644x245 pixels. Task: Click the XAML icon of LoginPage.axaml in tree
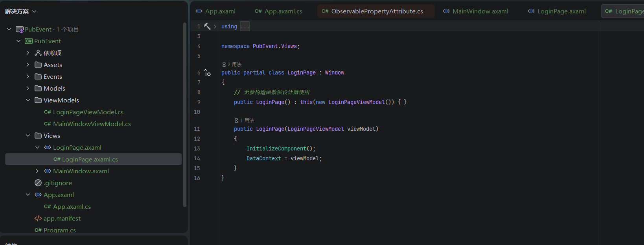point(48,147)
